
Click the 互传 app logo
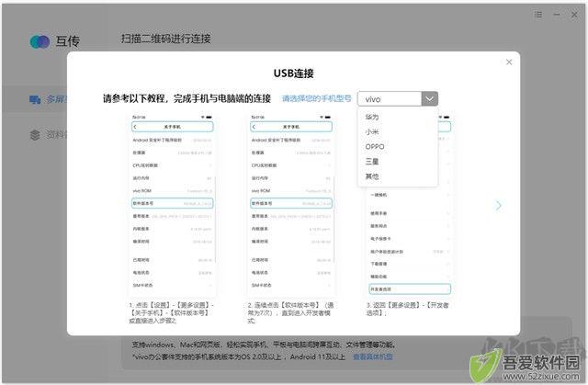click(x=40, y=41)
